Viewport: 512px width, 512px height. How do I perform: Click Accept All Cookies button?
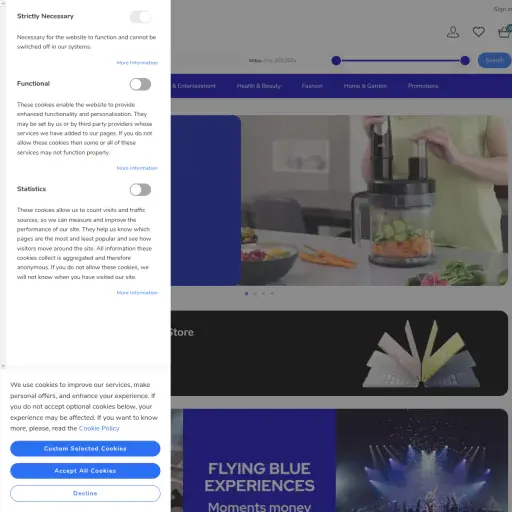click(85, 471)
